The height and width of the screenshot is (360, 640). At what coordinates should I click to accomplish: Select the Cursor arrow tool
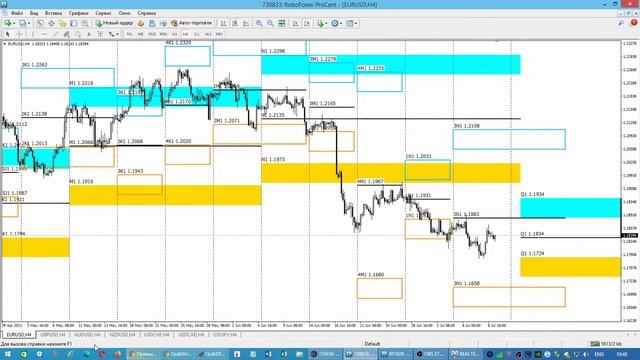point(8,34)
